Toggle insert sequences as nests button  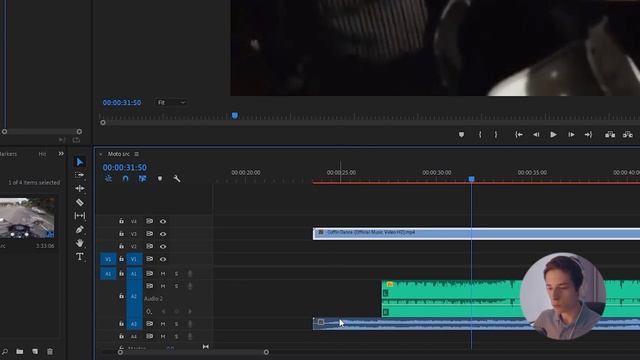[x=108, y=178]
